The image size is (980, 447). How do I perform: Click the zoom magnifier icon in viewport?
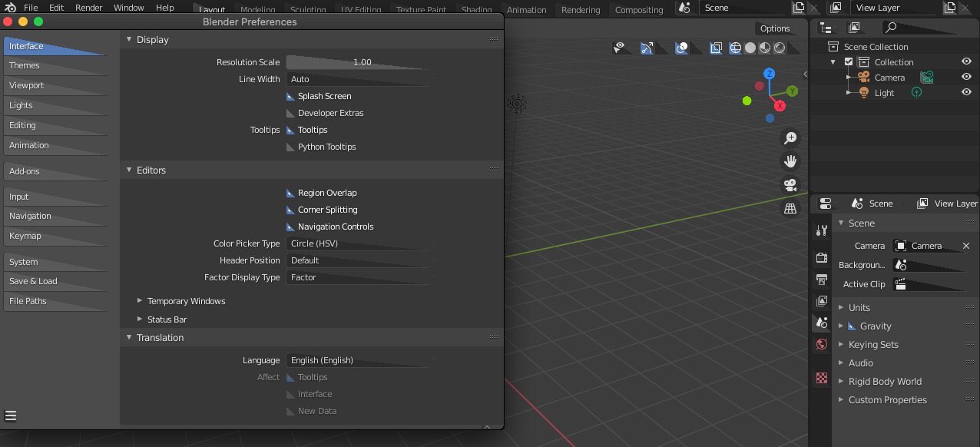790,138
